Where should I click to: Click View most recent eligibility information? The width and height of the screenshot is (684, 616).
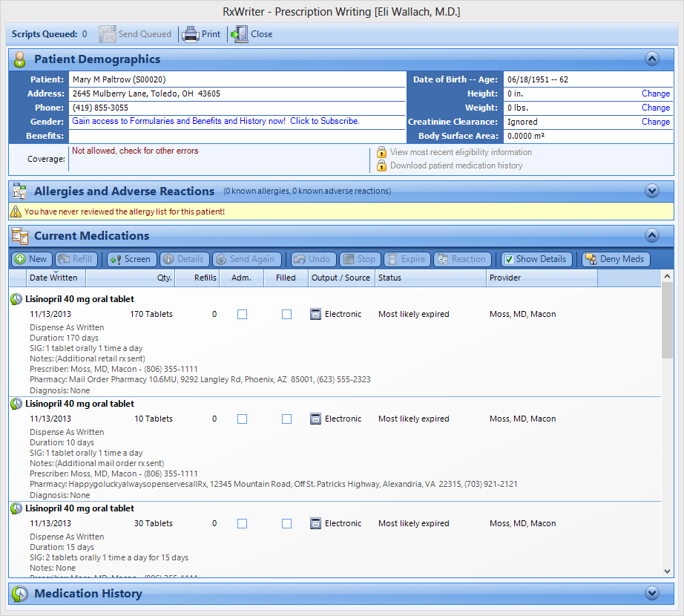pos(461,152)
